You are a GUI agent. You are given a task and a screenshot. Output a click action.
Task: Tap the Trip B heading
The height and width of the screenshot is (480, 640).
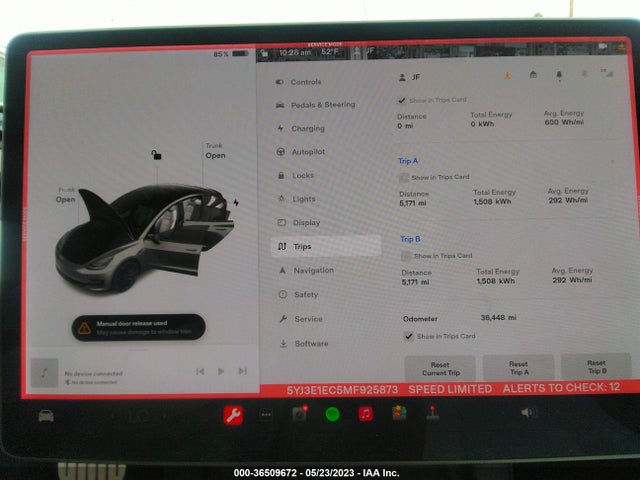click(410, 239)
